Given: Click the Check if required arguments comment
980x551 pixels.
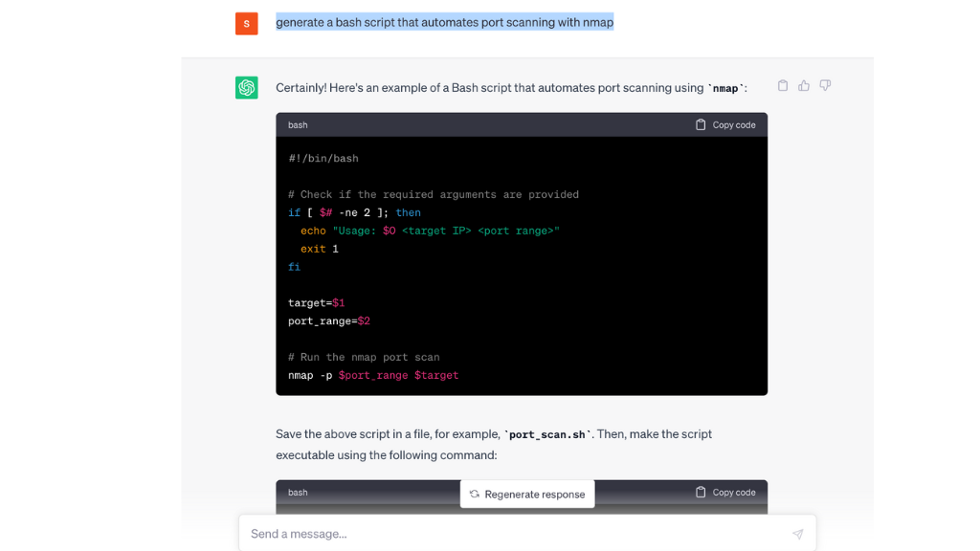Looking at the screenshot, I should 434,195.
